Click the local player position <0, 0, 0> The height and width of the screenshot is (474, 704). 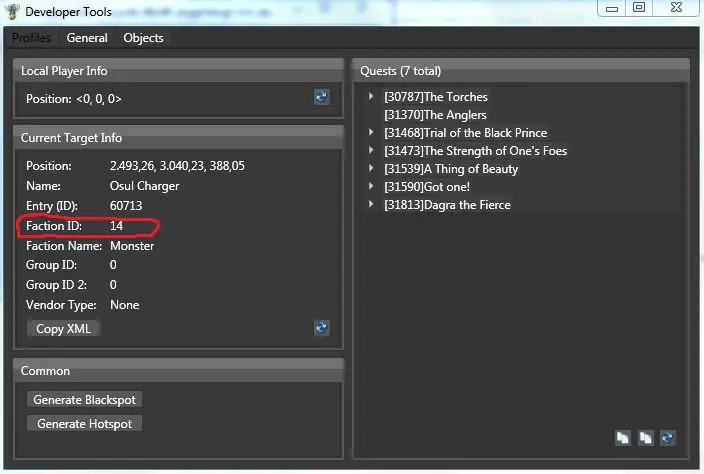pyautogui.click(x=99, y=99)
